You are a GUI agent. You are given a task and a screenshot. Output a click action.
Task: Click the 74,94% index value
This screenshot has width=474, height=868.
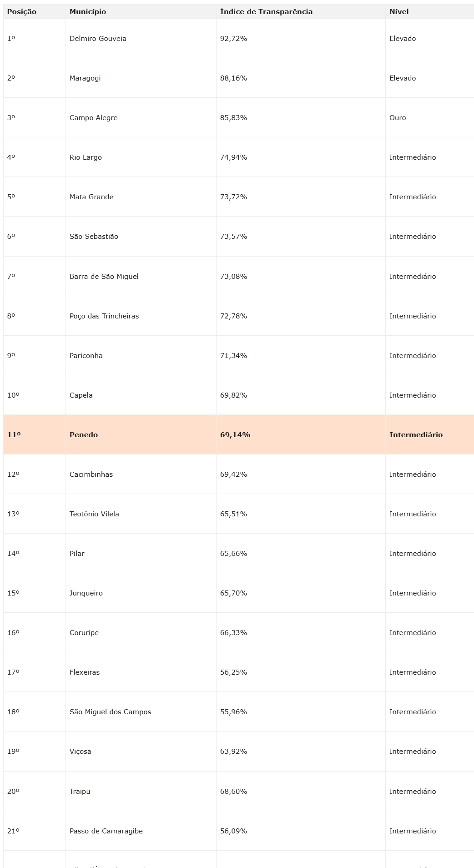point(233,157)
